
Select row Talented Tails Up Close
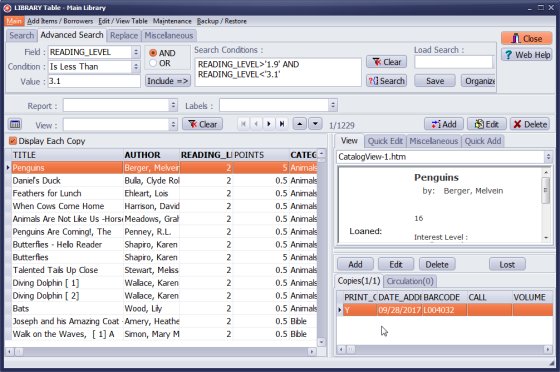[x=164, y=270]
